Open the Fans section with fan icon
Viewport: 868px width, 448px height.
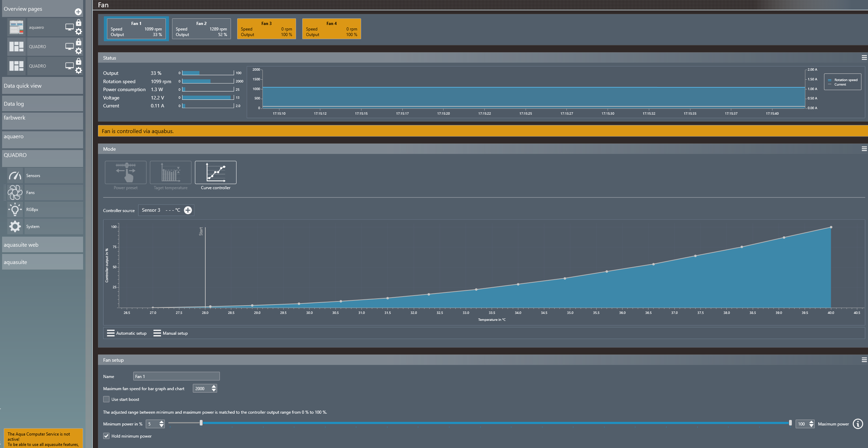pos(15,193)
